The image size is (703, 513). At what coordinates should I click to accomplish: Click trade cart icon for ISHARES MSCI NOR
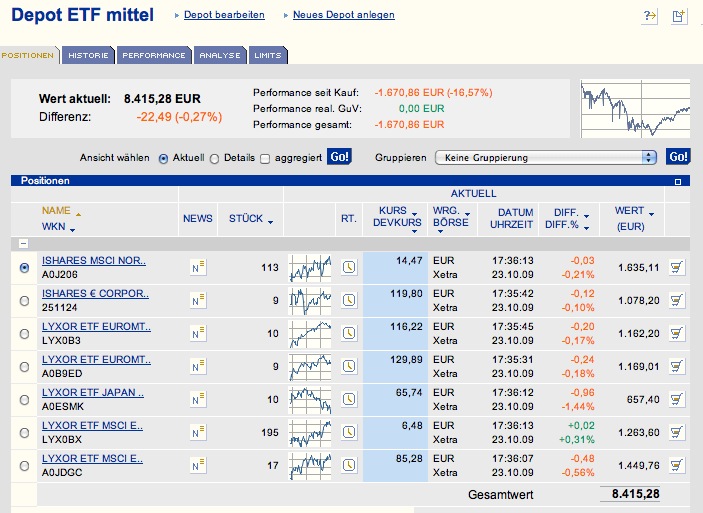click(677, 267)
